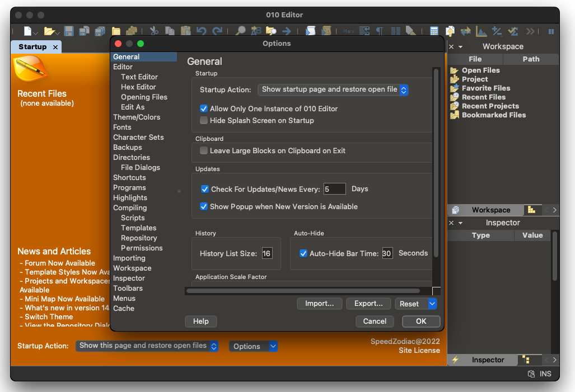Screen dimensions: 575x392
Task: Expand the Reset button dropdown arrow
Action: coord(432,304)
